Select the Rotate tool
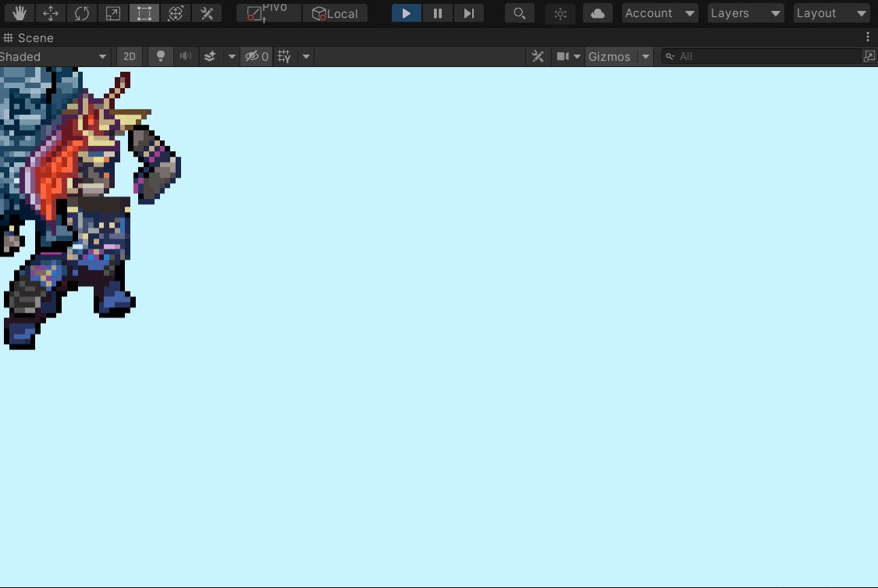 coord(82,13)
